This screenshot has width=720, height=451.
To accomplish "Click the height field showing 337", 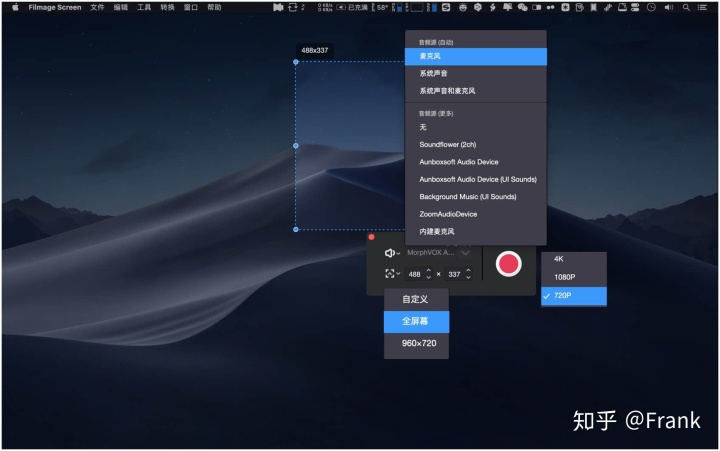I will [x=454, y=274].
